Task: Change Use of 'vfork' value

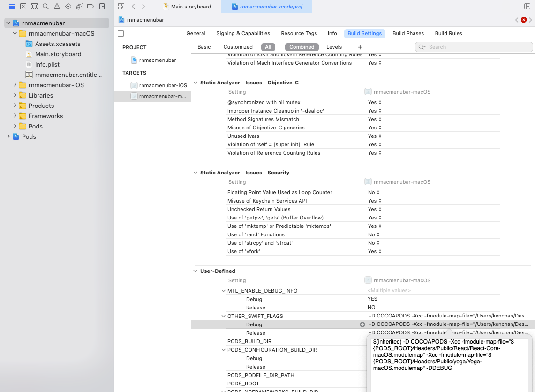Action: pyautogui.click(x=375, y=251)
